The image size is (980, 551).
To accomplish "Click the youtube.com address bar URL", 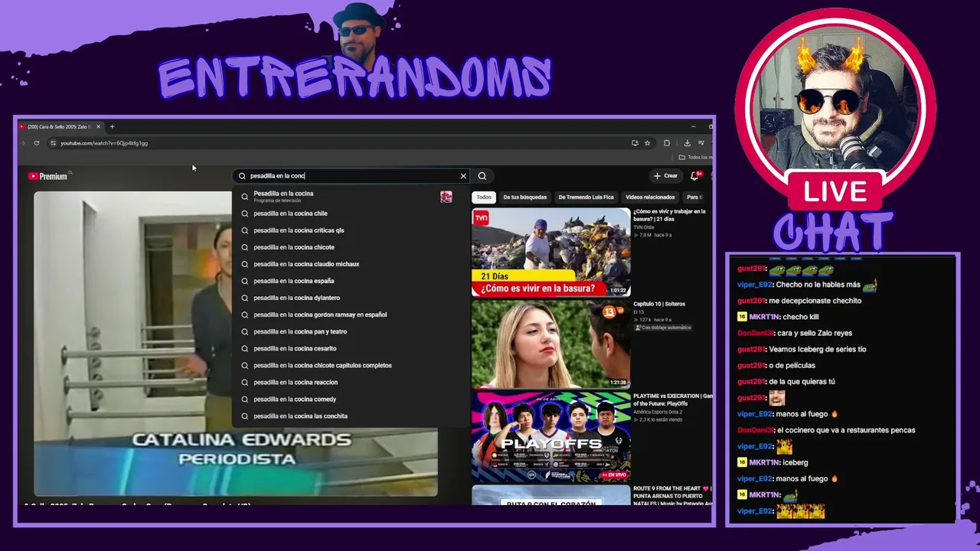I will tap(104, 143).
